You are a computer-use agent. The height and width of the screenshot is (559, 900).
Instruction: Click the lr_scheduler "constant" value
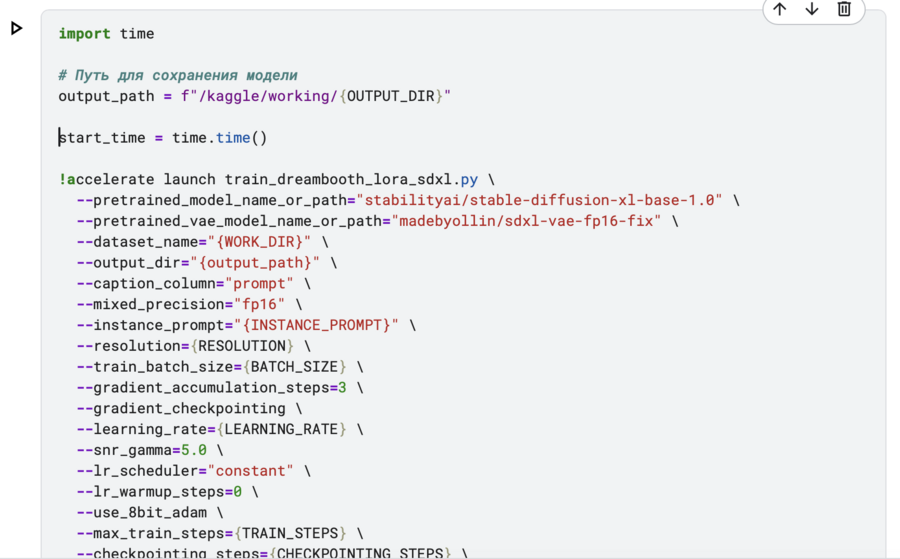click(x=250, y=471)
